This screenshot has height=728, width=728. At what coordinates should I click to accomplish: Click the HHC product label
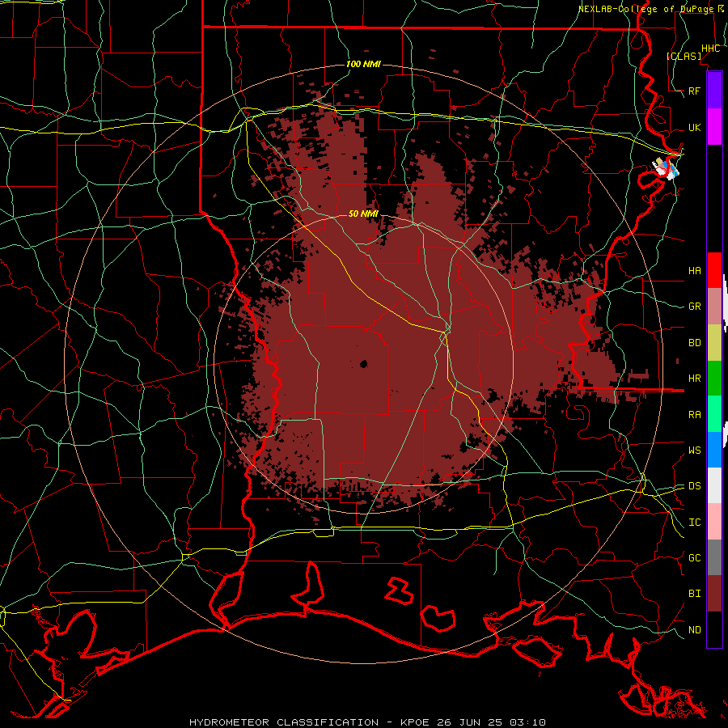click(711, 49)
